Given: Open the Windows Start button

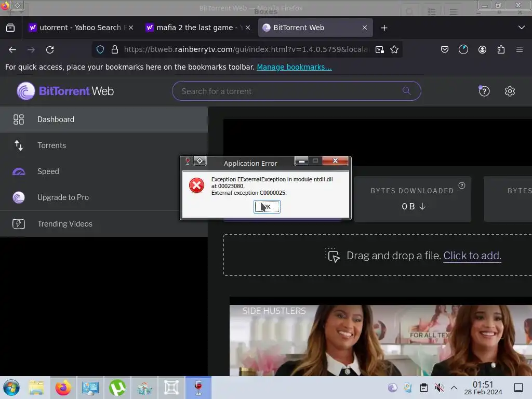Looking at the screenshot, I should pos(11,388).
